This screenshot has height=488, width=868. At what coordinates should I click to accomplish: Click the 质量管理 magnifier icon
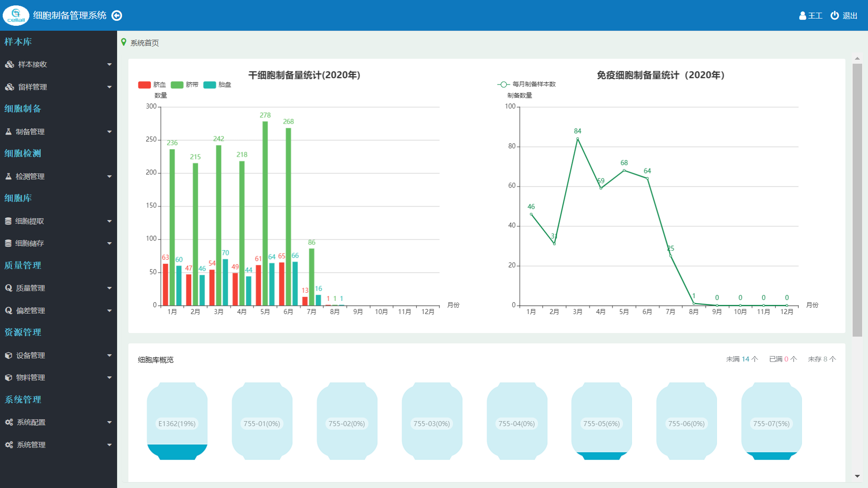(9, 288)
